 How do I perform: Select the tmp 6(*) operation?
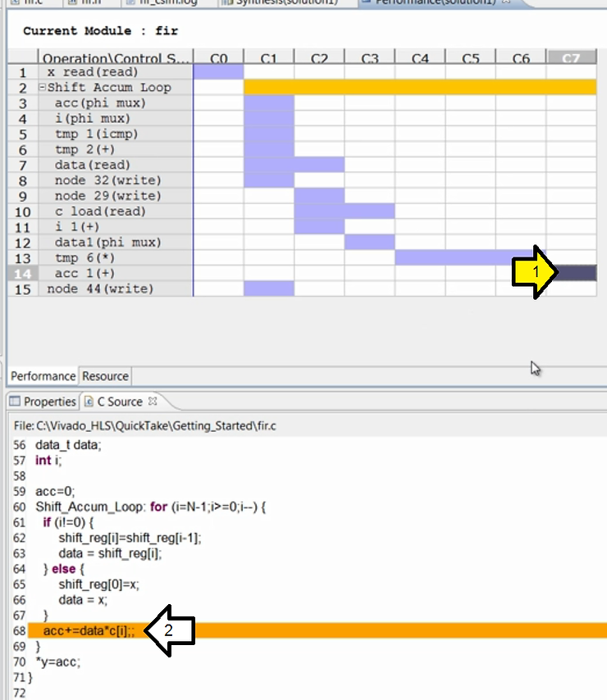[x=116, y=257]
